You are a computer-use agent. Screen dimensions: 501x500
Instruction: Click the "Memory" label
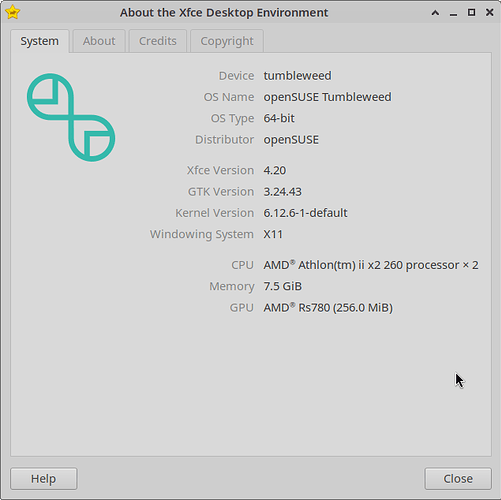[232, 286]
